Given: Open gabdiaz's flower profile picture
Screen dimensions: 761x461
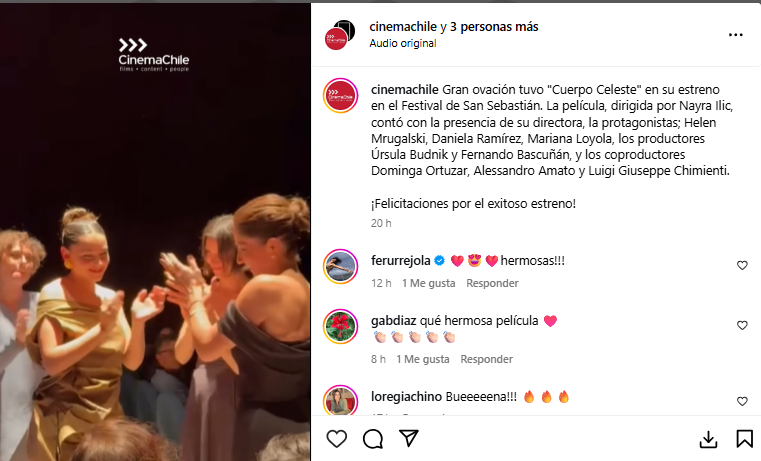Looking at the screenshot, I should click(341, 326).
